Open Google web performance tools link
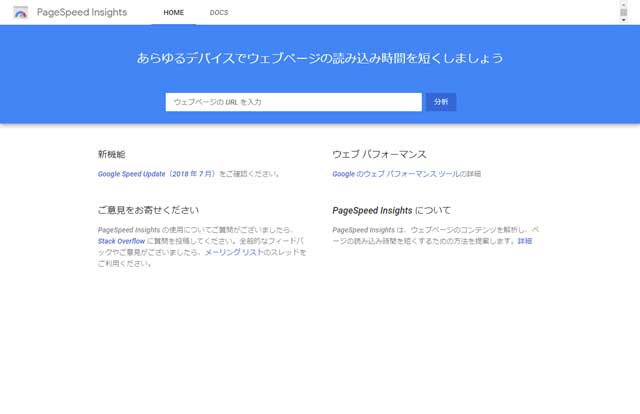Screen dimensions: 640x414 click(396, 174)
